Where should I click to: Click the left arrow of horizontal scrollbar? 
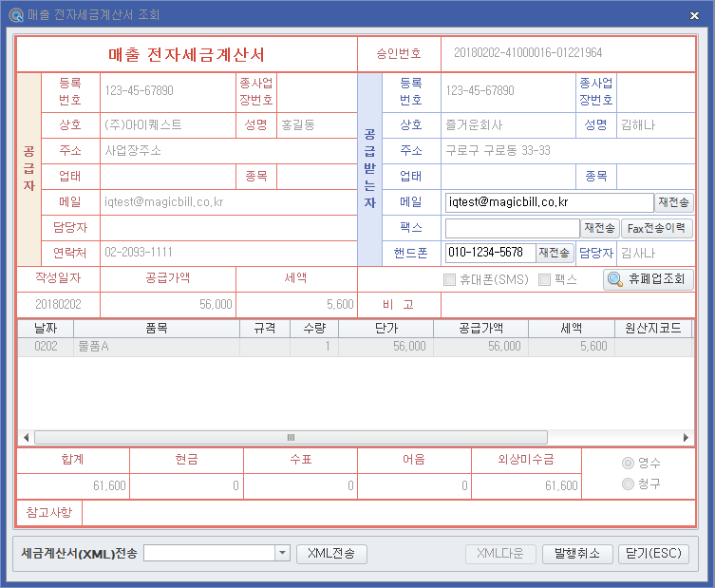click(26, 438)
